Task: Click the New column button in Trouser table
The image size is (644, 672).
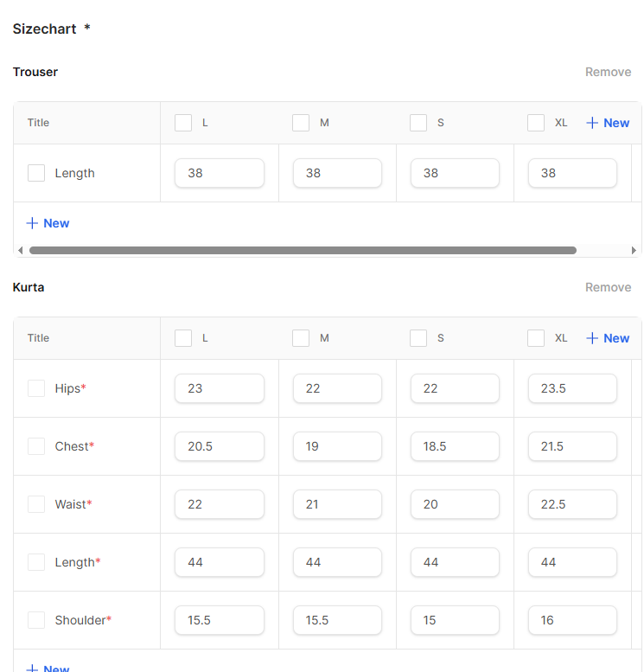Action: (x=608, y=123)
